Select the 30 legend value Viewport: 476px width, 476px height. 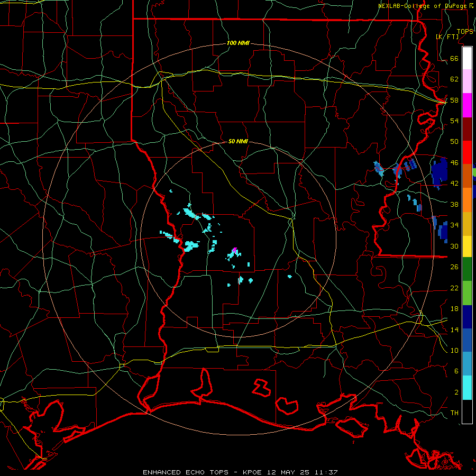[x=454, y=246]
